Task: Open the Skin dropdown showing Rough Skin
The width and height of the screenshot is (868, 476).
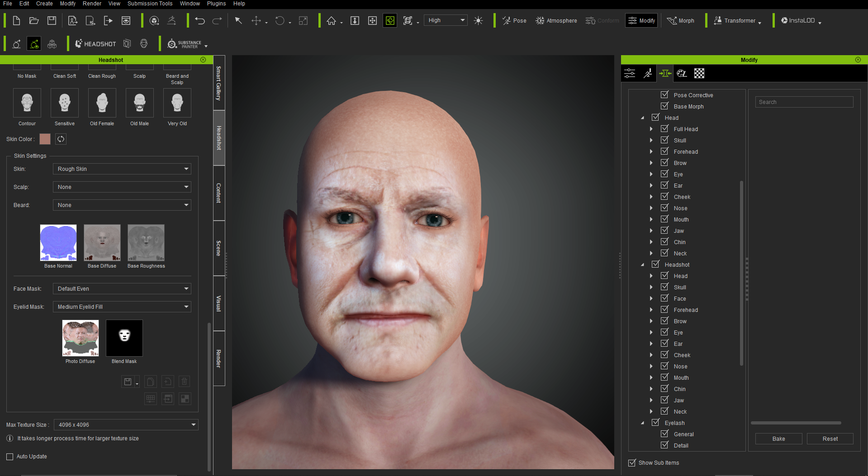Action: [x=122, y=169]
